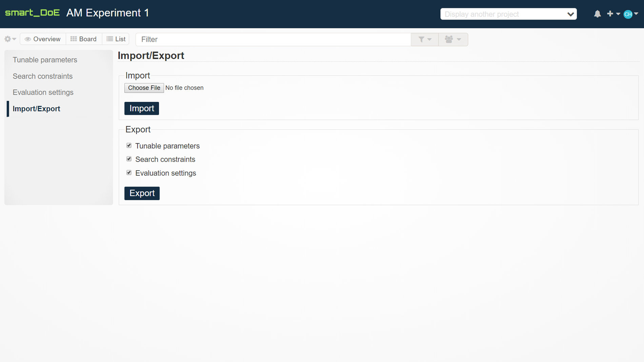The width and height of the screenshot is (644, 362).
Task: Click the dark Import button
Action: coord(142,108)
